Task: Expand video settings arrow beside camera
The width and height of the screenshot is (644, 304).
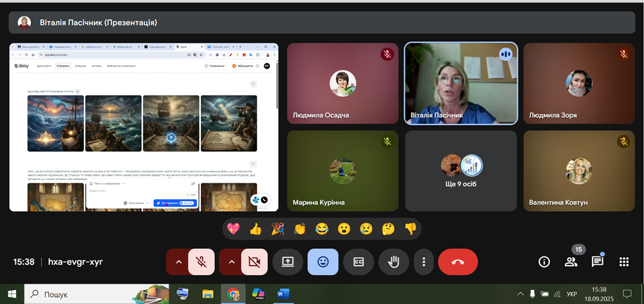Action: coord(231,262)
